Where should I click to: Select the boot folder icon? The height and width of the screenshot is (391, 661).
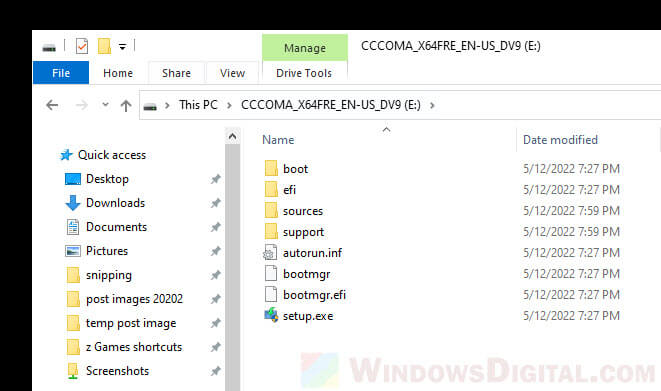coord(271,169)
